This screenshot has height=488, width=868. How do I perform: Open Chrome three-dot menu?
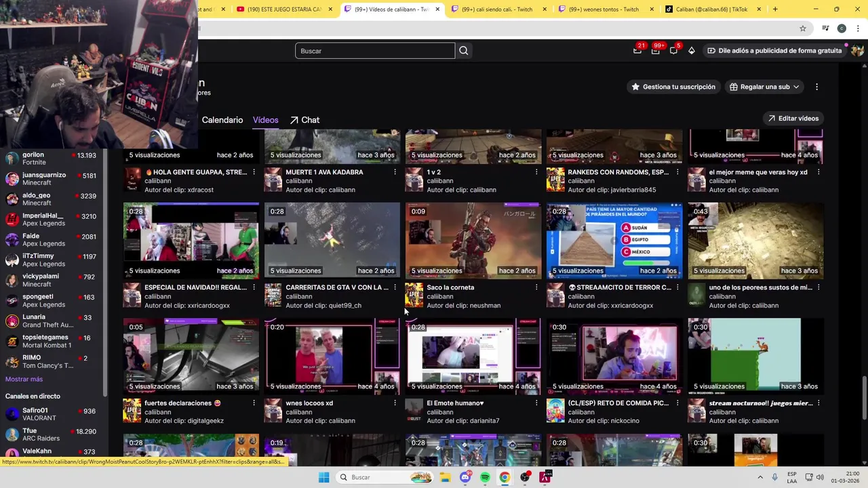pyautogui.click(x=858, y=28)
